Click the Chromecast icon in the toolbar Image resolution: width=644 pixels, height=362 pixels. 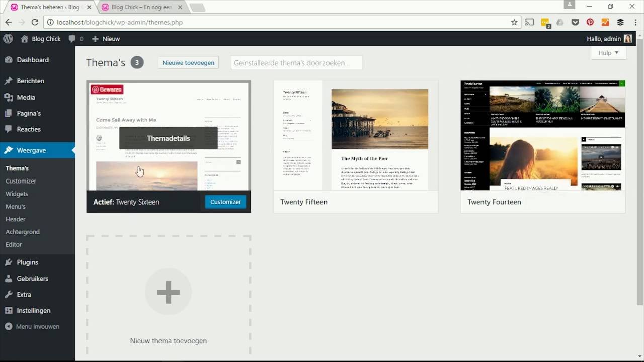coord(529,22)
